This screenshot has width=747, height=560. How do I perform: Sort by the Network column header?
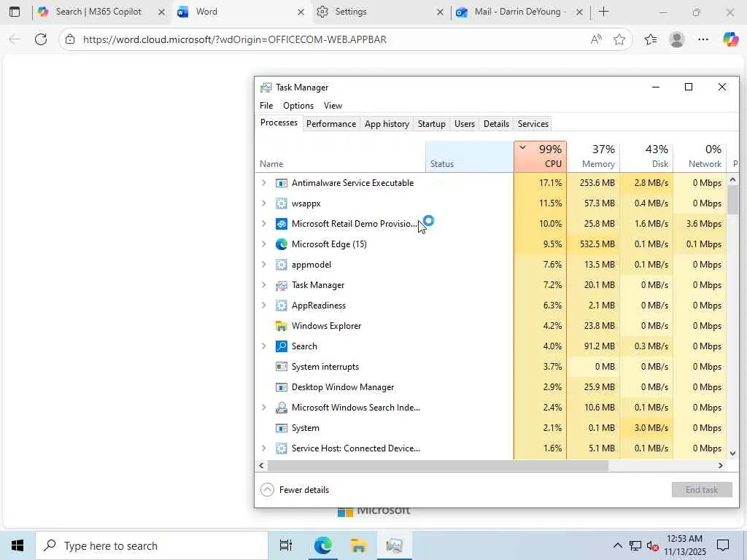coord(700,157)
